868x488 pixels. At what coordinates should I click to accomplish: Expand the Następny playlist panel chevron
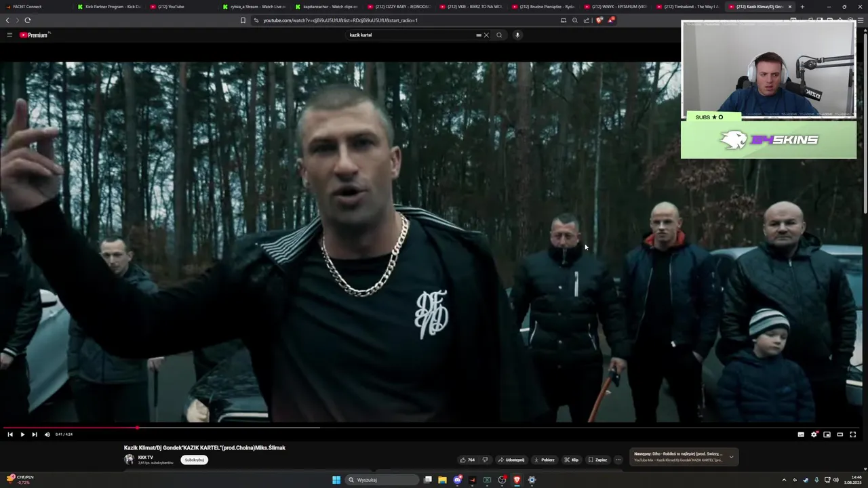pyautogui.click(x=731, y=457)
